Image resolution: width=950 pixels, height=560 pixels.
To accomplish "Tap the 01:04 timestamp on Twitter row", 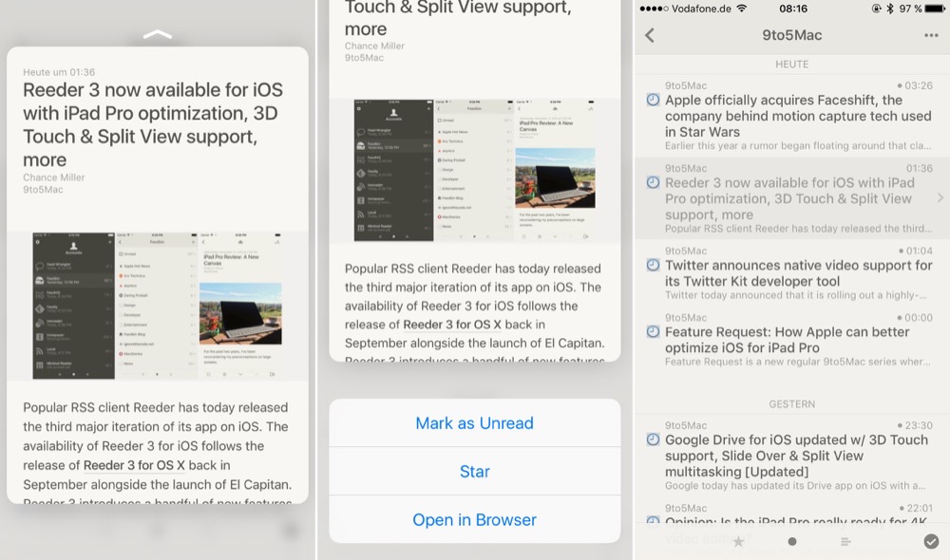I will tap(919, 251).
